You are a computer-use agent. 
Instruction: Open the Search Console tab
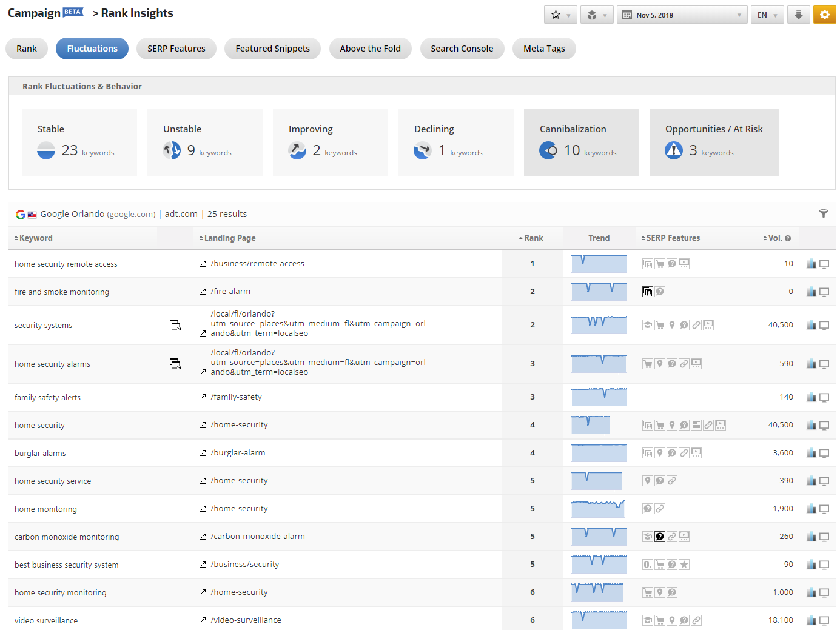click(462, 49)
